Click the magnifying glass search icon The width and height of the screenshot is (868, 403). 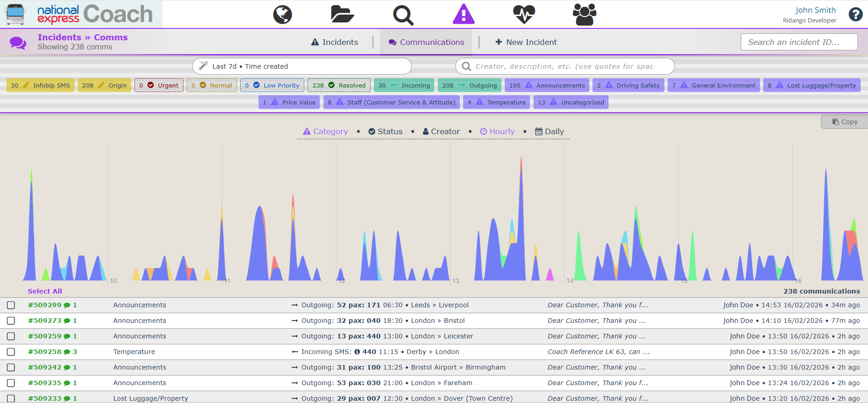pos(403,15)
